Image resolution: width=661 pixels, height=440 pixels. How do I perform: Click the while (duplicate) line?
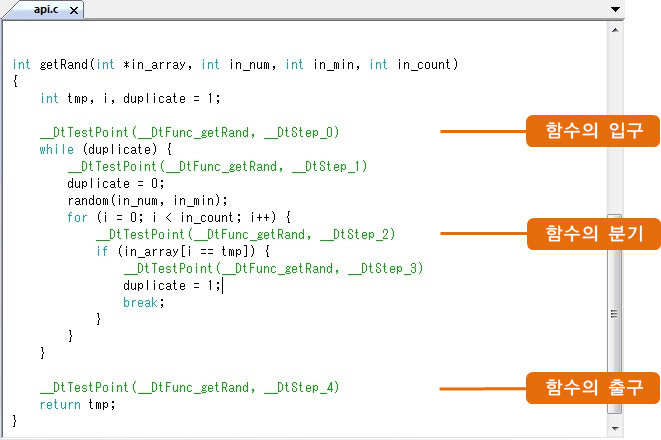pos(105,149)
